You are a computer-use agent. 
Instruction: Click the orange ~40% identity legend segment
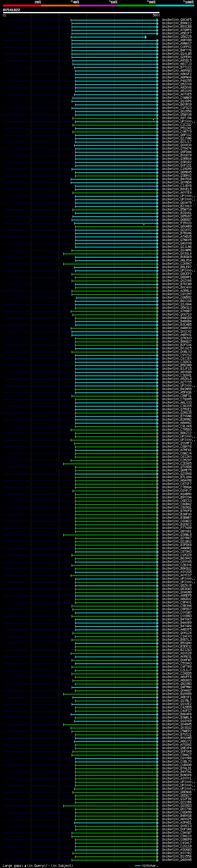pos(60,6)
